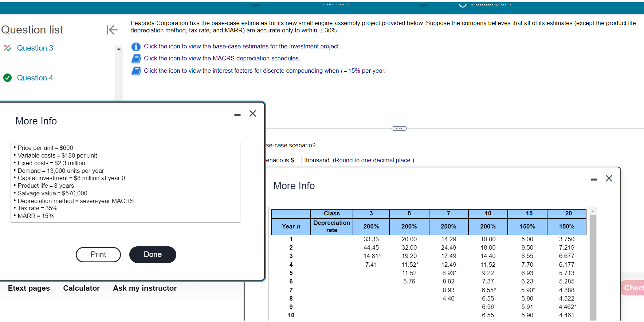Collapse the Question list panel
Image resolution: width=644 pixels, height=322 pixels.
click(112, 29)
